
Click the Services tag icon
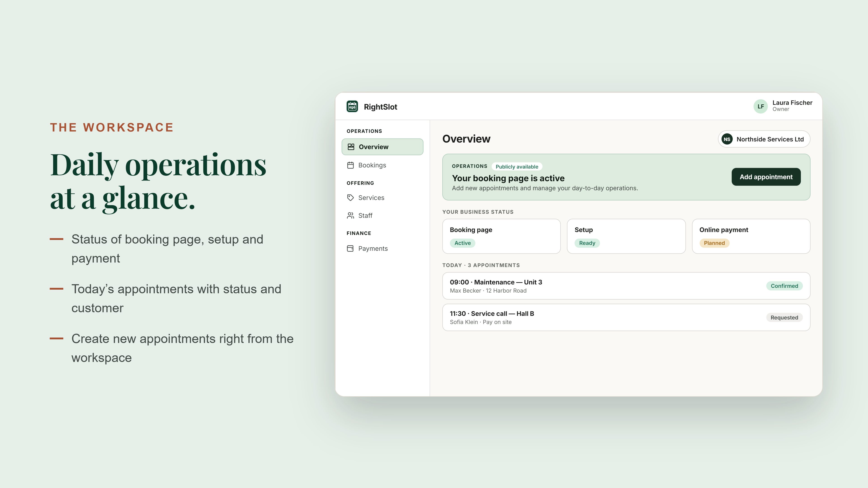[350, 198]
